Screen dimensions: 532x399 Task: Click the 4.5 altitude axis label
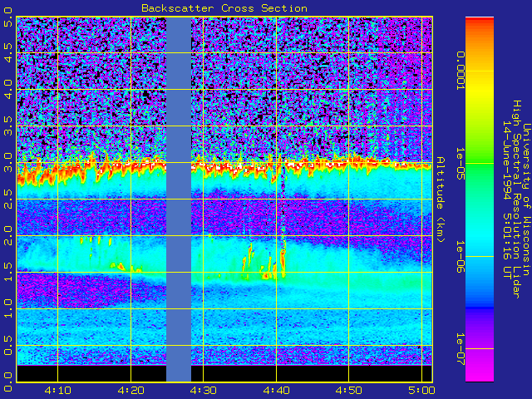click(x=7, y=52)
